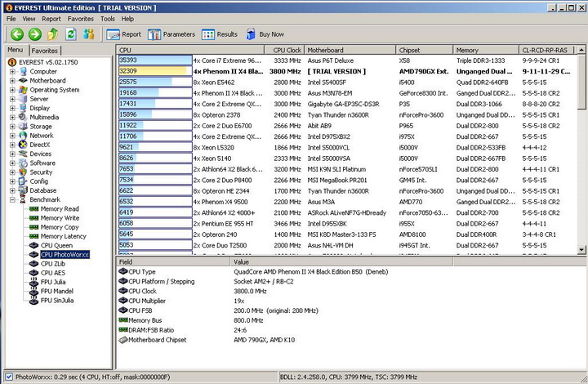
Task: Expand the Storage tree node
Action: [12, 127]
